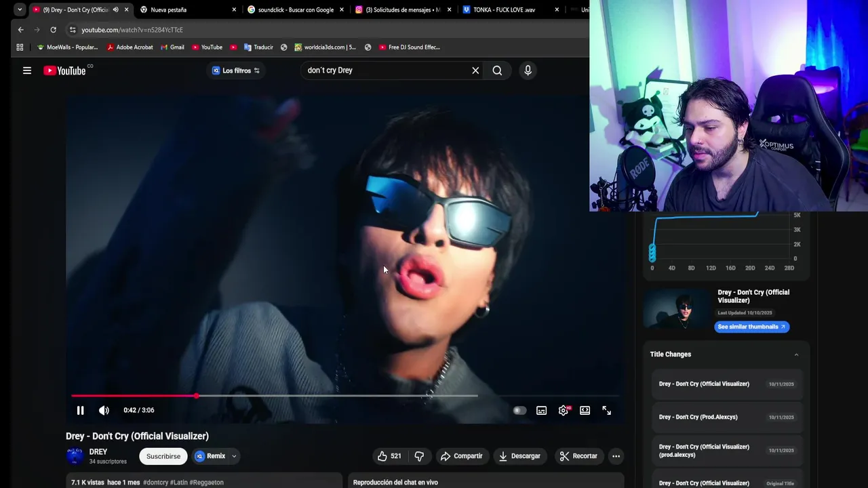868x488 pixels.
Task: Turn on subtitles in the player
Action: tap(541, 410)
